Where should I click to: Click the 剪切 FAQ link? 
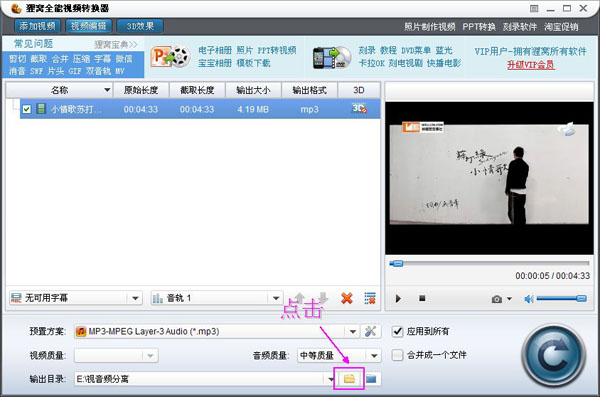[x=17, y=59]
